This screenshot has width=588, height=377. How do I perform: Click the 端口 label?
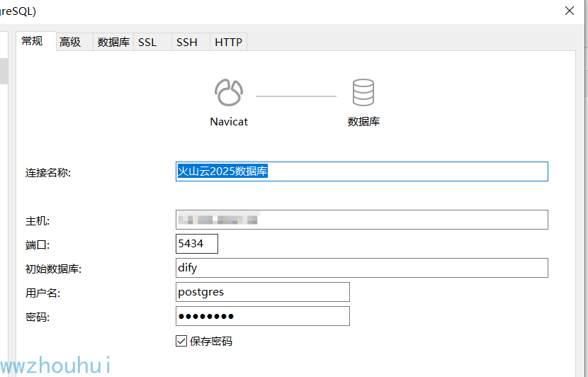click(x=38, y=245)
